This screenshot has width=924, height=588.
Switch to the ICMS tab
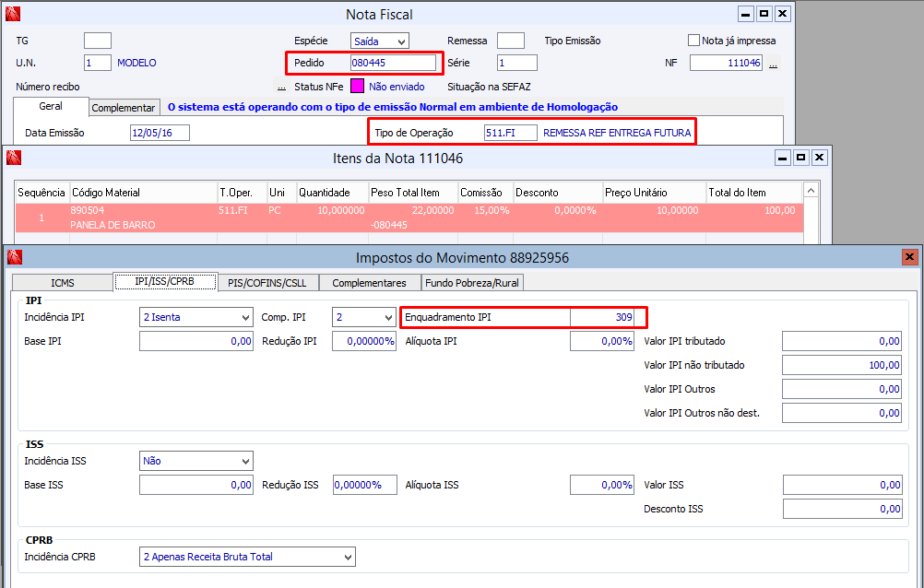tap(63, 283)
